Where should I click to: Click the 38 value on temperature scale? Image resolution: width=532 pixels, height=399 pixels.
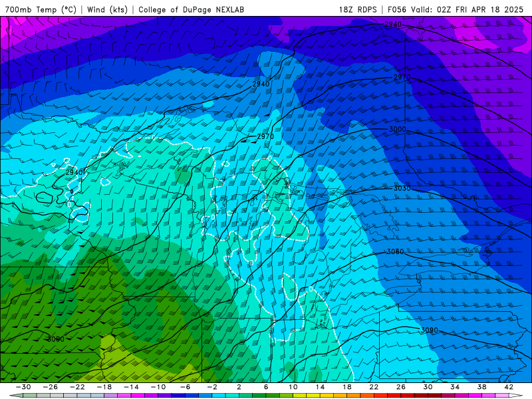481,387
